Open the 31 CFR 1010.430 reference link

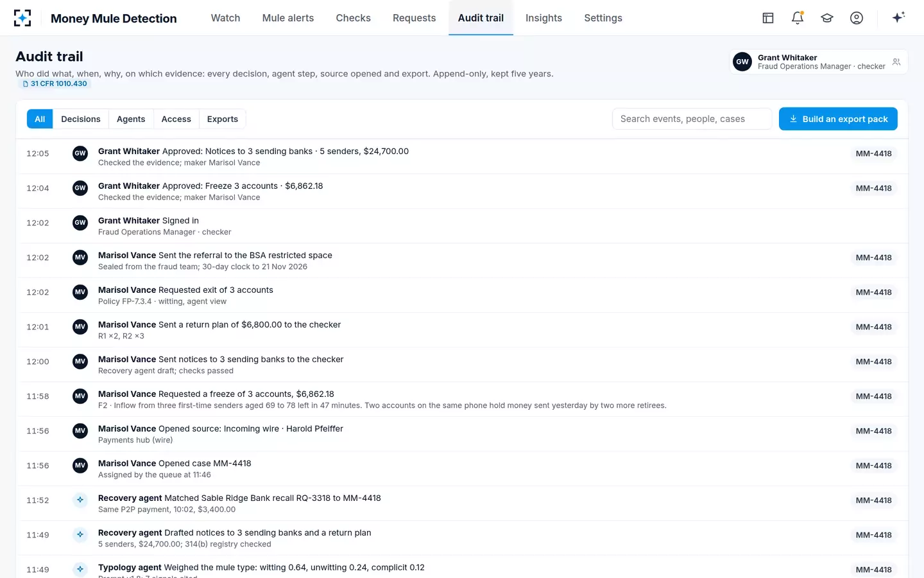coord(55,84)
